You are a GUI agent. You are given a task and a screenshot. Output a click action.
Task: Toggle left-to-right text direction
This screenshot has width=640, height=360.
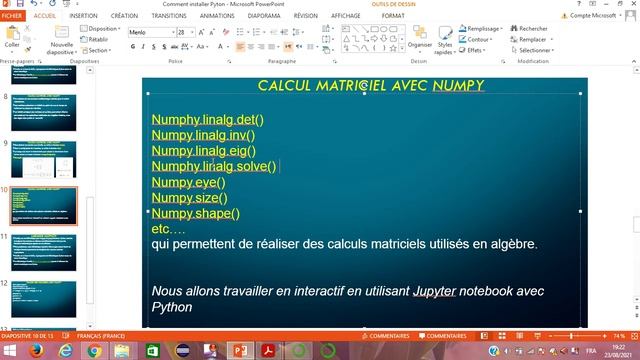288,47
